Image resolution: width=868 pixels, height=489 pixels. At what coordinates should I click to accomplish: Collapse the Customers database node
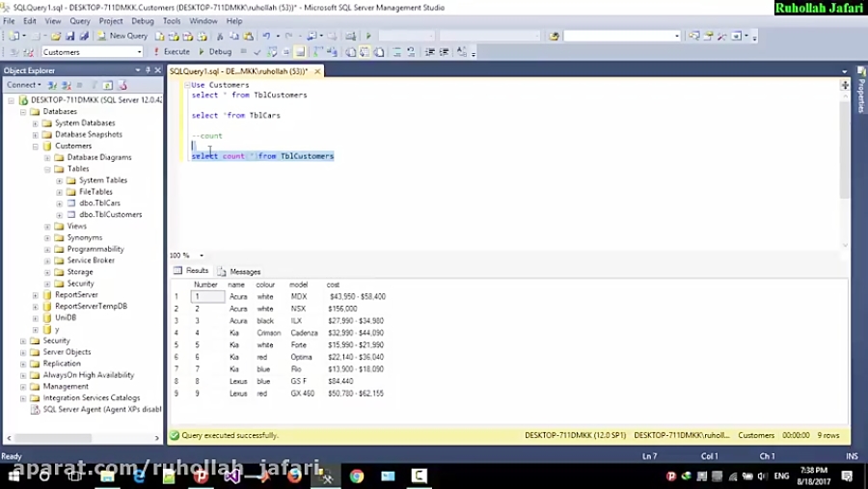tap(36, 147)
